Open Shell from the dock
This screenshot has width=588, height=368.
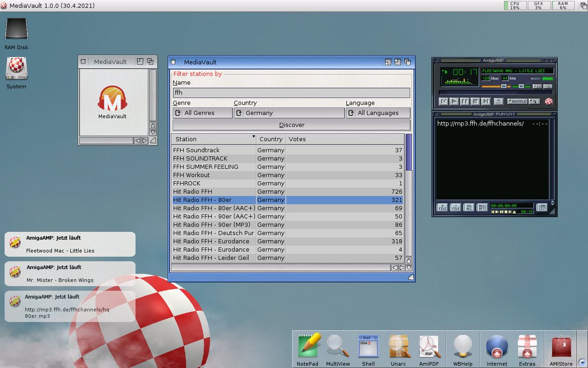coord(368,350)
